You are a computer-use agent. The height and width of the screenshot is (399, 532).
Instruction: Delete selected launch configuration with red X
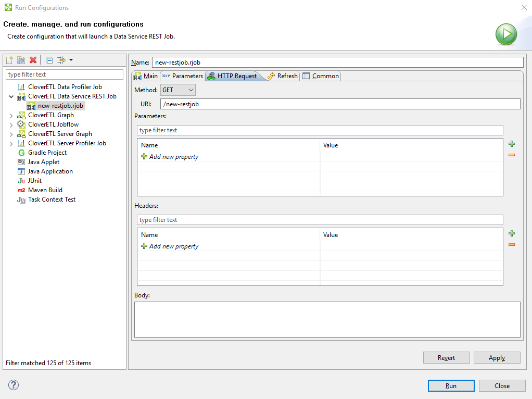[x=33, y=60]
